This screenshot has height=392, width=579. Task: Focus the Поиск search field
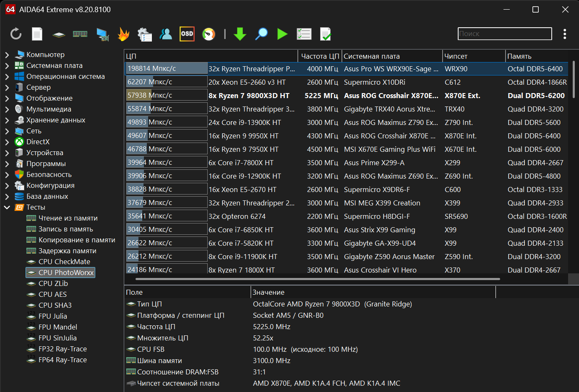click(x=505, y=34)
